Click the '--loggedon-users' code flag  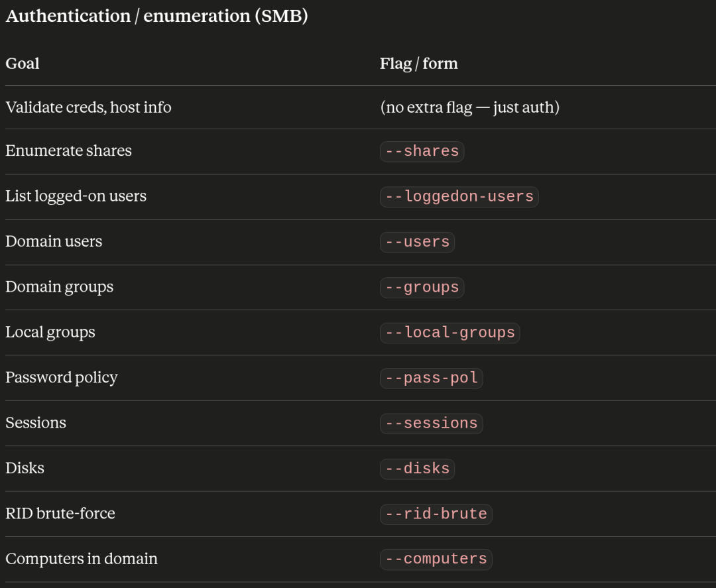point(459,197)
